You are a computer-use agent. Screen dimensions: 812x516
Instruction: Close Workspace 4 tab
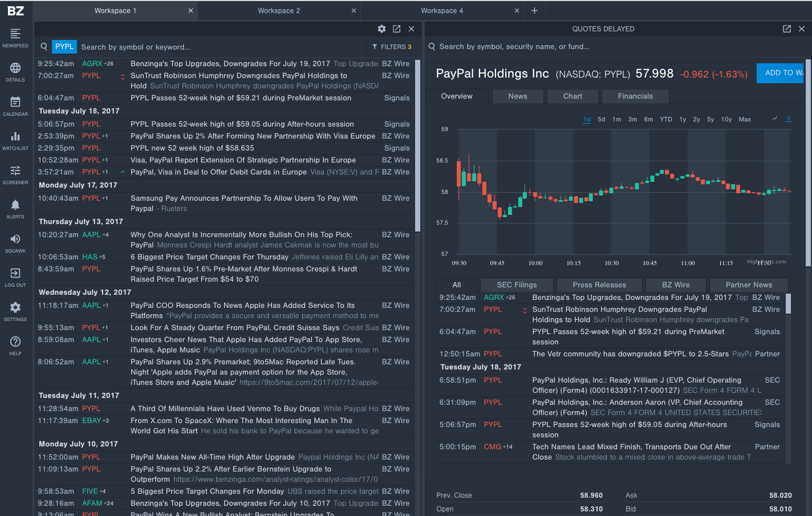517,10
